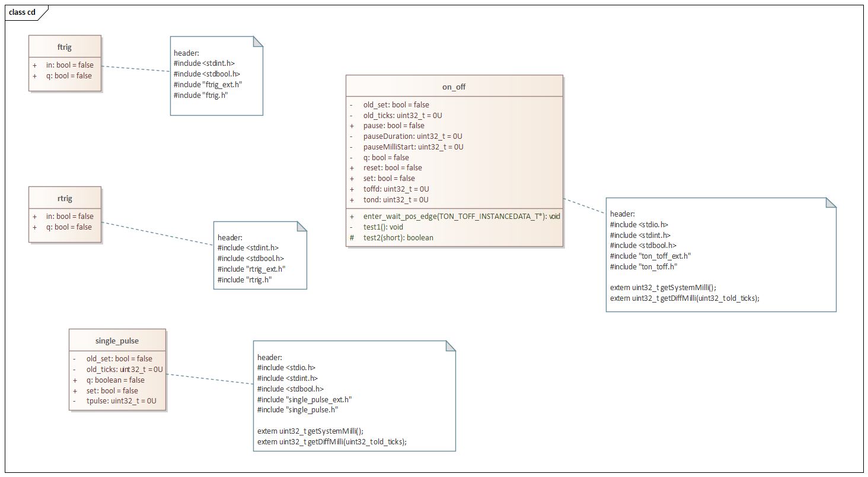Select the single_pulse class box header
This screenshot has height=477, width=868.
(x=117, y=340)
